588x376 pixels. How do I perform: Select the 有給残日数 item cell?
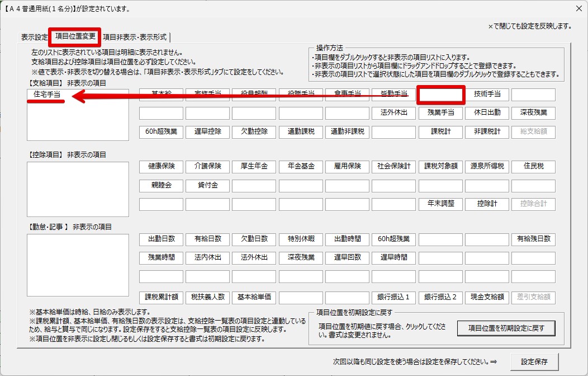tap(533, 239)
